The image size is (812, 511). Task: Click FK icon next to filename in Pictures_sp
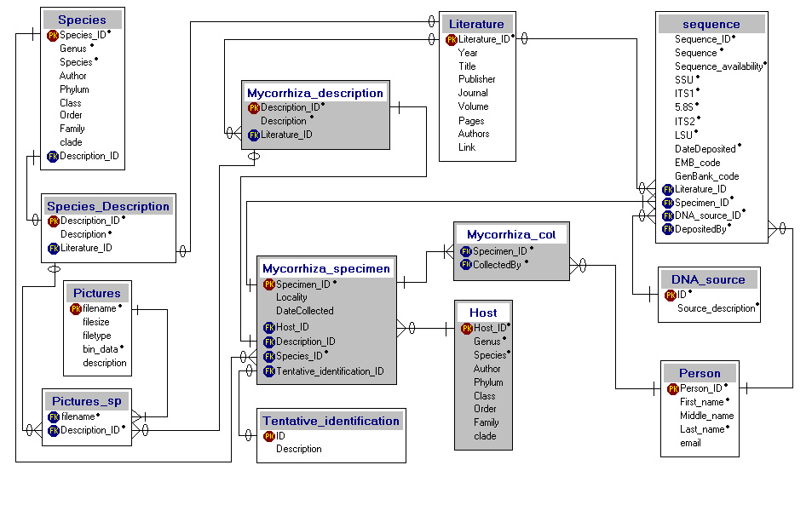click(x=54, y=417)
